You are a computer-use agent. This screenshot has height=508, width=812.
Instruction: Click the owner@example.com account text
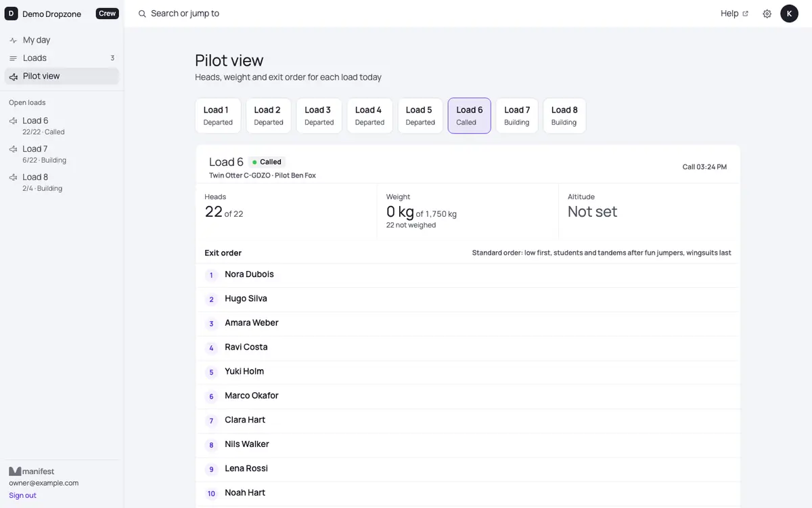(44, 484)
